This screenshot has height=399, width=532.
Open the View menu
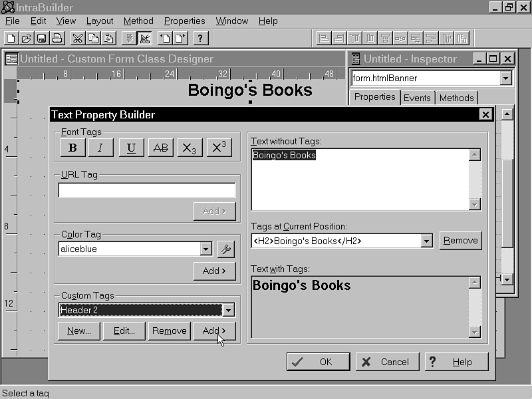66,21
